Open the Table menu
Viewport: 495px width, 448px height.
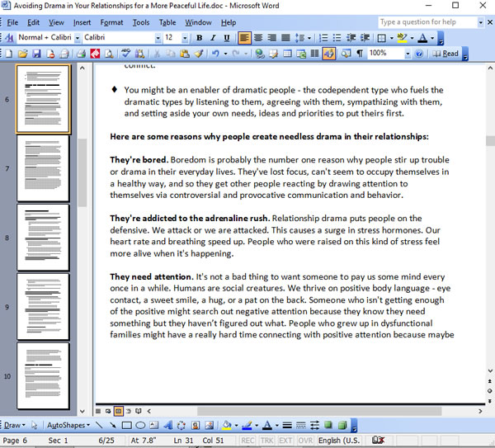[x=167, y=22]
